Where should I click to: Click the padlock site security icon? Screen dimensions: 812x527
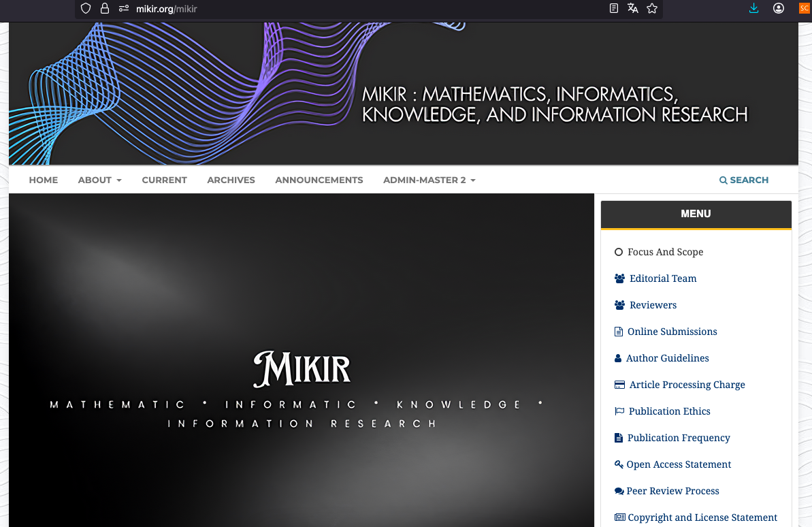(105, 9)
